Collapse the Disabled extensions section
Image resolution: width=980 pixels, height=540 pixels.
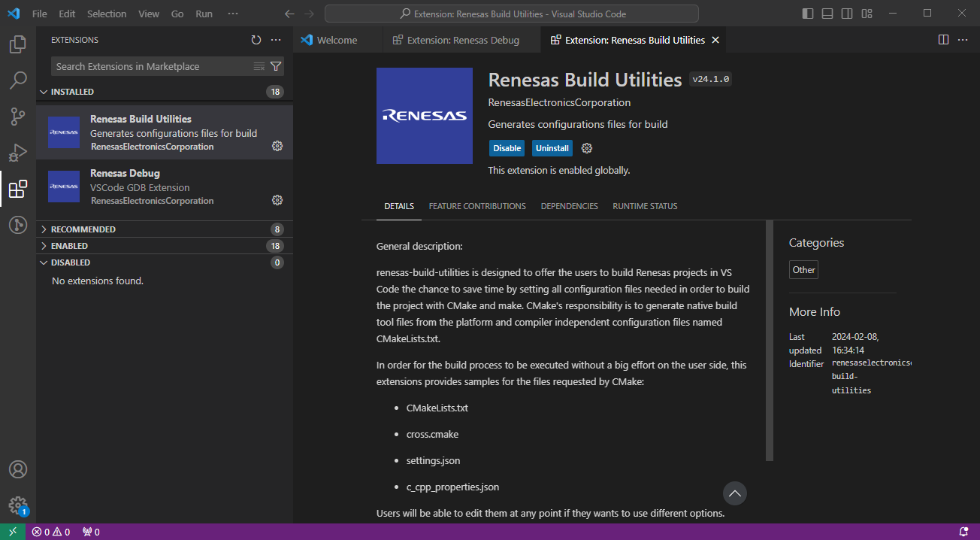pos(165,262)
